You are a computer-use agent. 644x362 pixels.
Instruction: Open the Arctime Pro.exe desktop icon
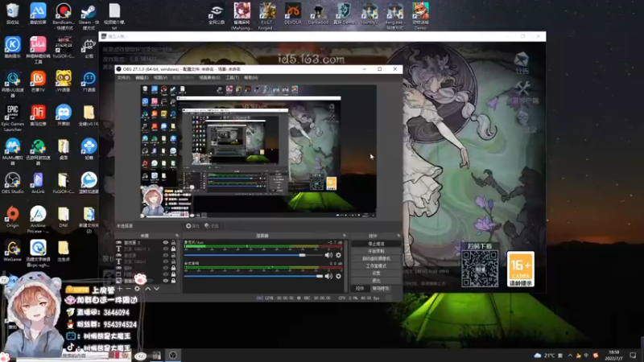tap(38, 220)
